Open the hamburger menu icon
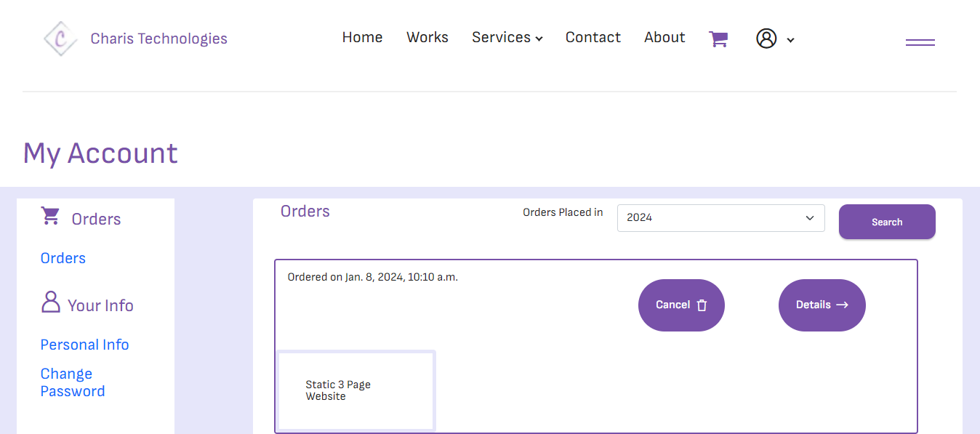The image size is (980, 434). [x=920, y=41]
